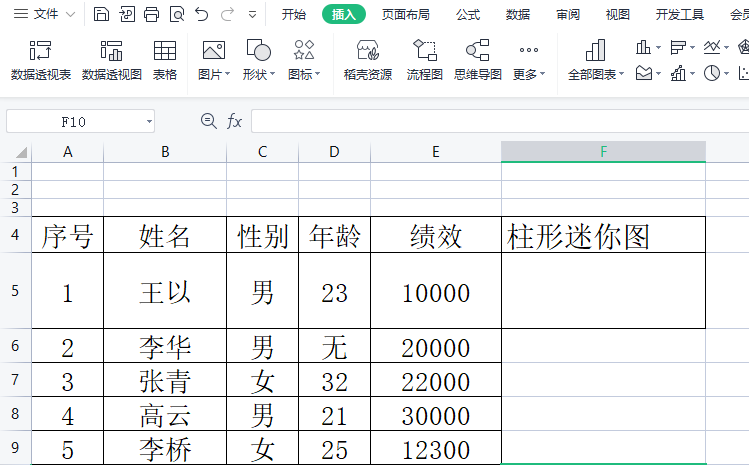This screenshot has height=465, width=749.
Task: Select the cell 柱形迷你图
Action: 603,235
